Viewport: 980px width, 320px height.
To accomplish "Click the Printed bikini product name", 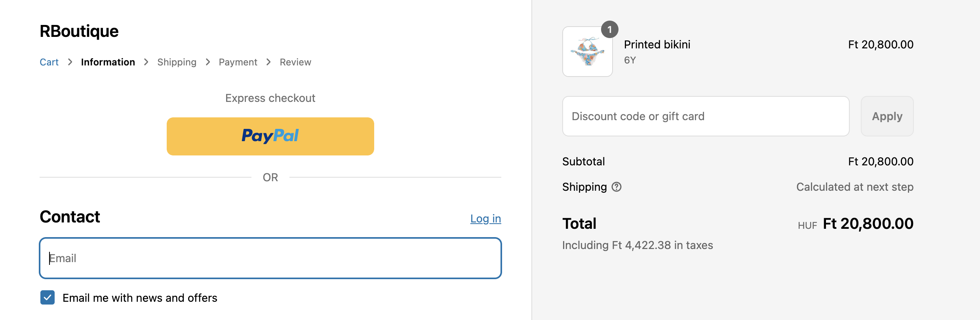I will click(657, 44).
